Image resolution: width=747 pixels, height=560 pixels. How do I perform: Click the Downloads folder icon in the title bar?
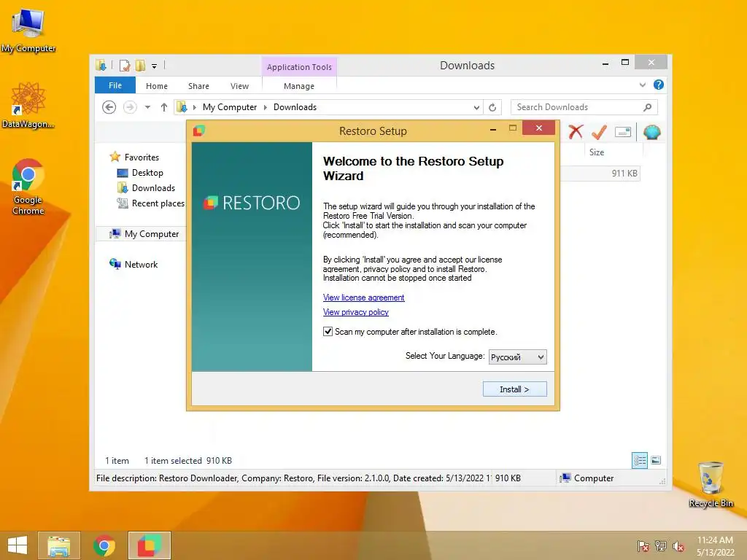point(101,65)
